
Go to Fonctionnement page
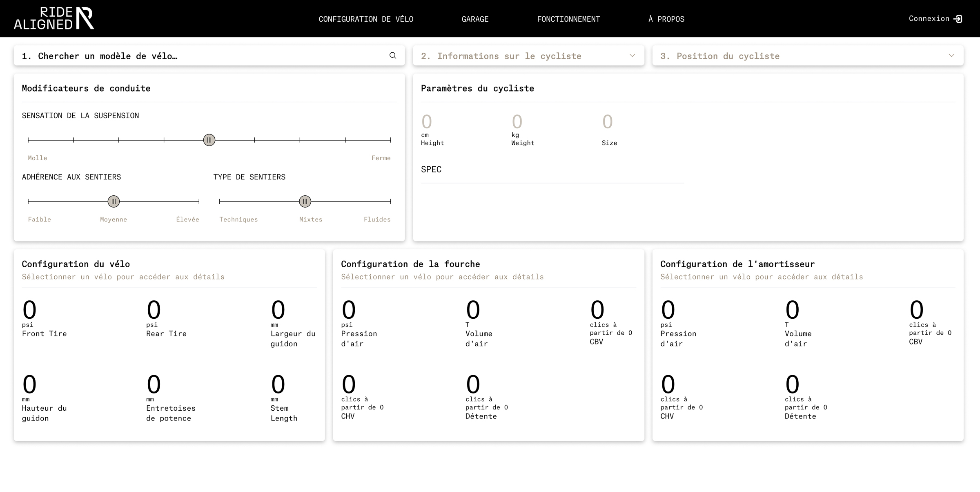pyautogui.click(x=568, y=19)
